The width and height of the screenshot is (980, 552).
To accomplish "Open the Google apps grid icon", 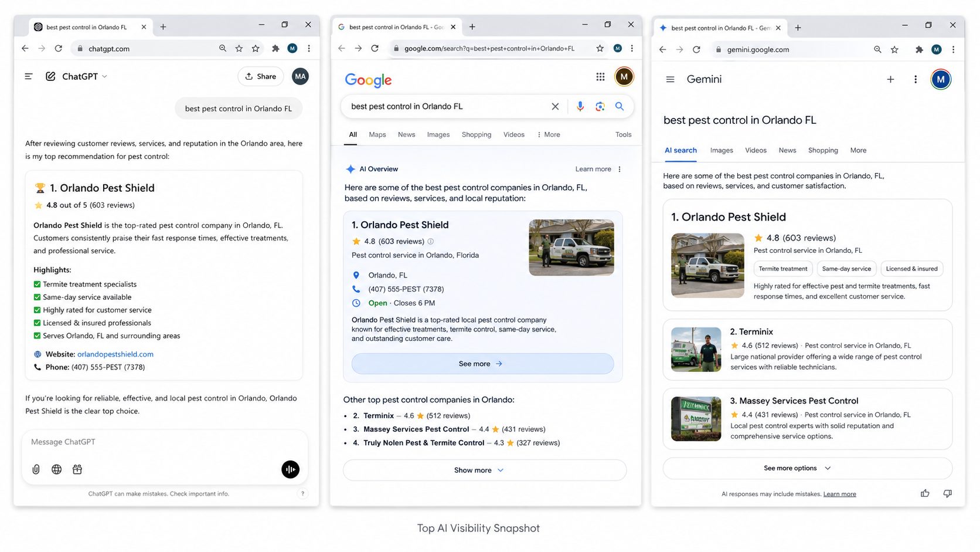I will pos(600,77).
